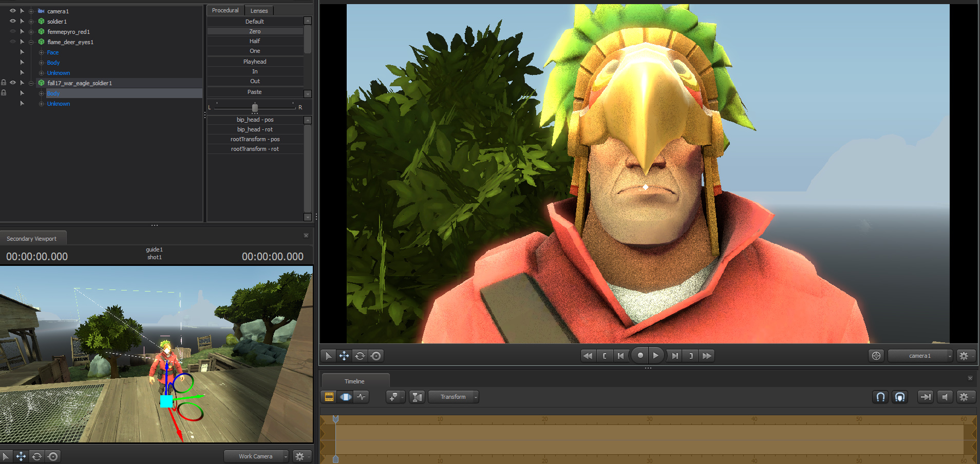
Task: Click the keyframe mode icon left of Transform
Action: (395, 397)
